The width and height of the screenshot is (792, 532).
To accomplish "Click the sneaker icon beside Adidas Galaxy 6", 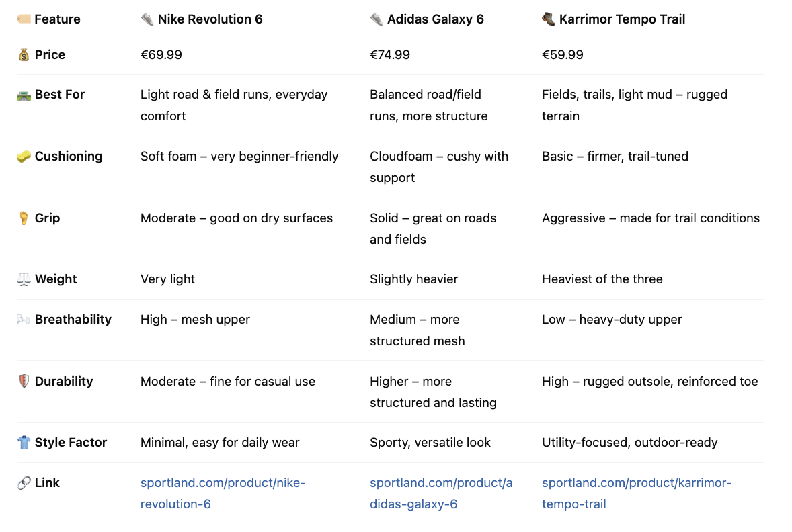I will (x=377, y=19).
